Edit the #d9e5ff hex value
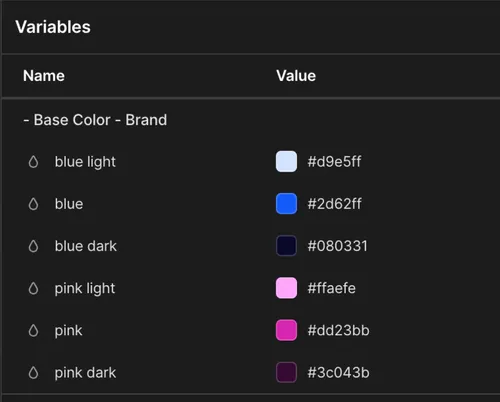500x402 pixels. click(334, 162)
